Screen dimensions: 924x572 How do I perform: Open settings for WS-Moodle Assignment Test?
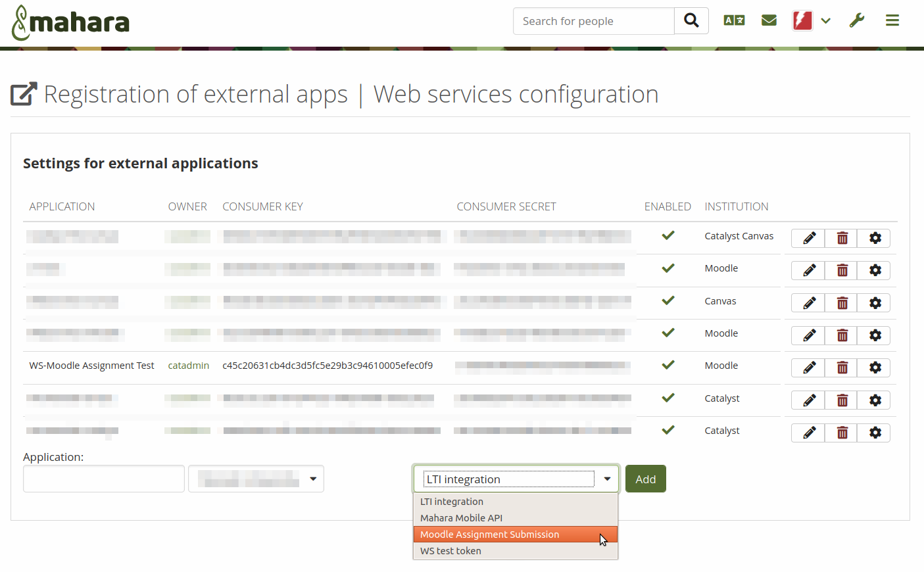click(x=875, y=368)
